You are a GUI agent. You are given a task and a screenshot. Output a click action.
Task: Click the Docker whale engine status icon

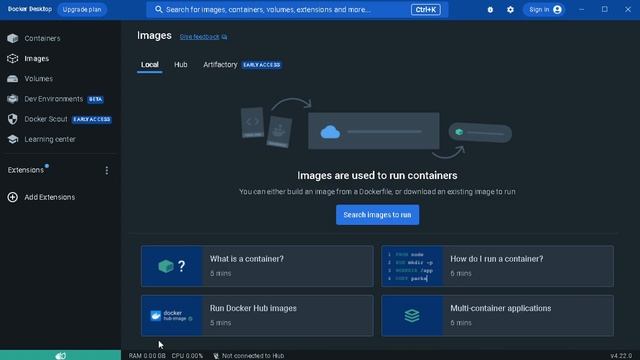click(x=60, y=356)
